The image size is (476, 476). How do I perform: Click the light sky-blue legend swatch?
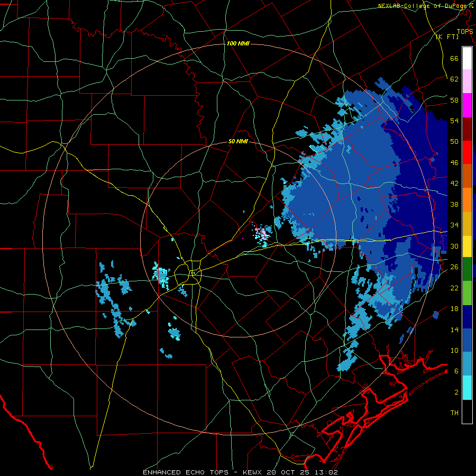[467, 364]
